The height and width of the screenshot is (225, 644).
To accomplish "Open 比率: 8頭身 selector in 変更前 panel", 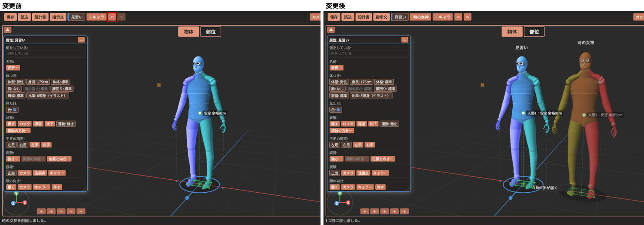I will coord(48,96).
